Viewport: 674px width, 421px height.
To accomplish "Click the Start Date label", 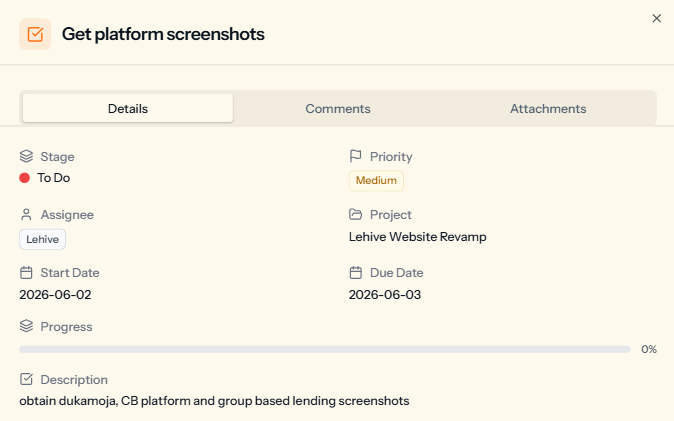I will pos(70,273).
